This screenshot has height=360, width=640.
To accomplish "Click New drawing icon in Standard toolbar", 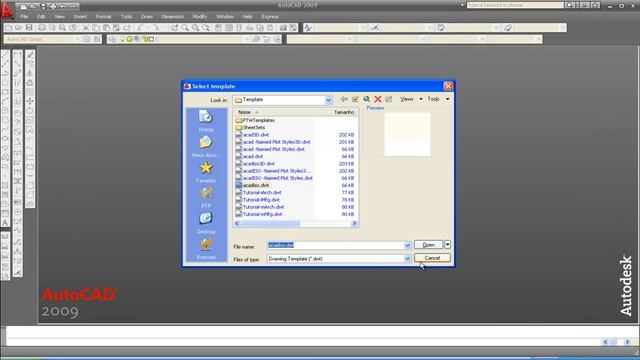I will pos(9,28).
